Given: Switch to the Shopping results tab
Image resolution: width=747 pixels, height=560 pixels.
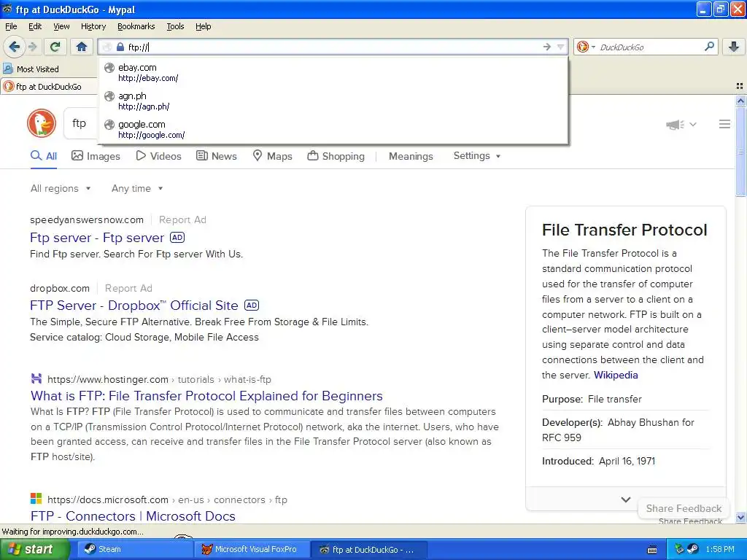Looking at the screenshot, I should 336,156.
